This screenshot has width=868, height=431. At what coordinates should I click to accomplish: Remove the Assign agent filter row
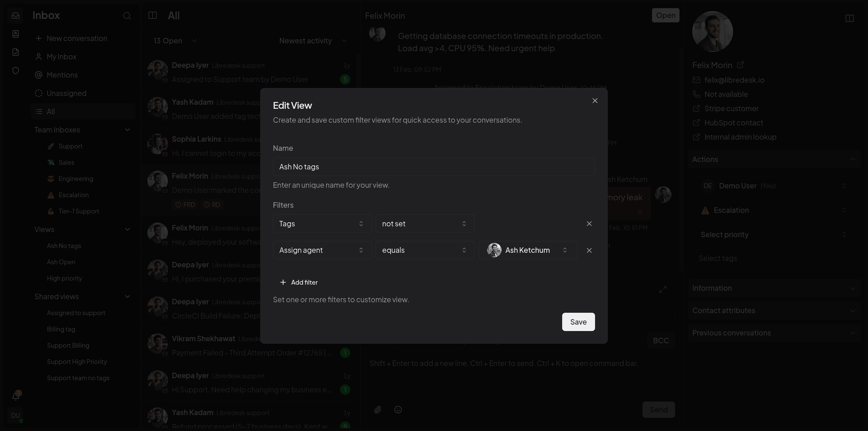tap(589, 250)
